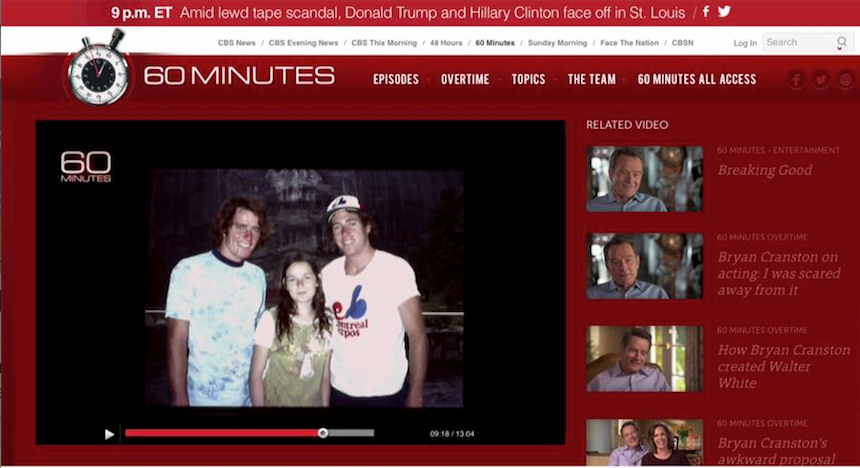Open The Team menu

point(592,80)
